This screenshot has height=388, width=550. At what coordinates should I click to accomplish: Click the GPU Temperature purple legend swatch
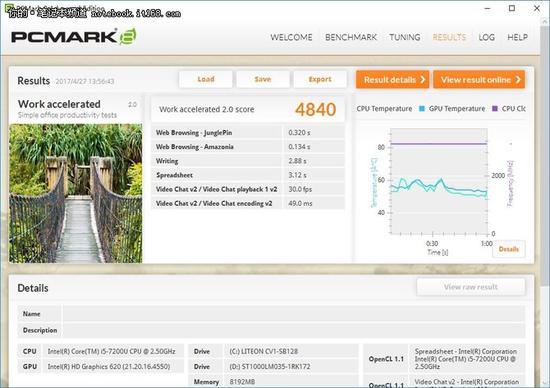click(x=495, y=109)
